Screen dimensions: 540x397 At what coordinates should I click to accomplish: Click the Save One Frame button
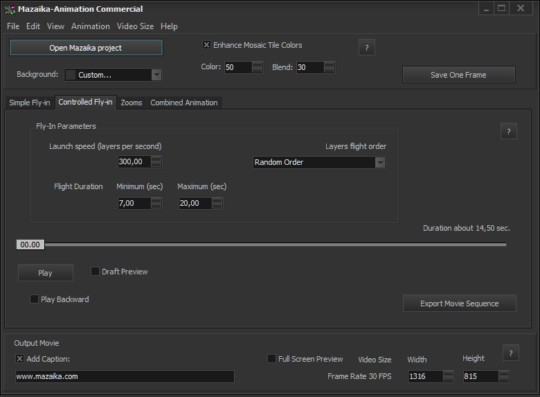[x=459, y=75]
